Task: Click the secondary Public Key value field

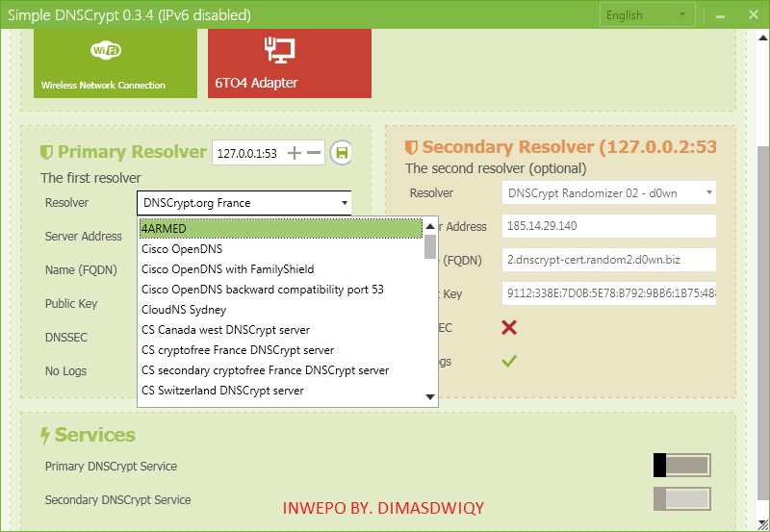Action: (x=609, y=293)
